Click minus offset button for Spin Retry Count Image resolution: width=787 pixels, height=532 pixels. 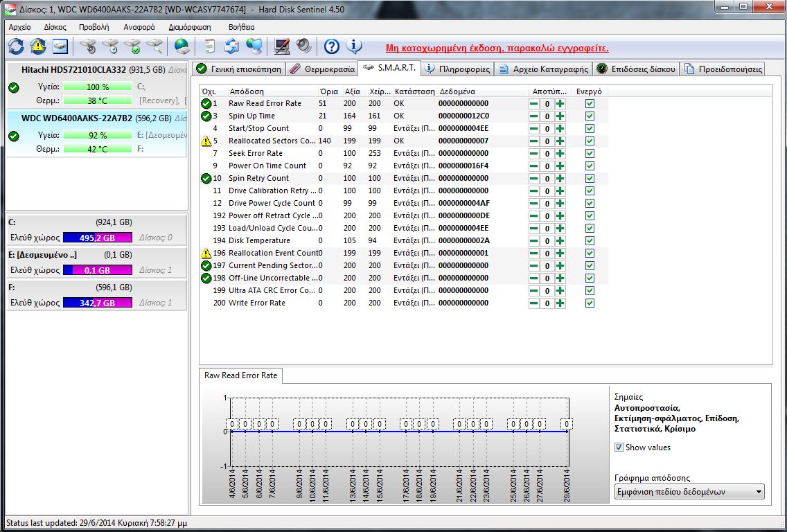534,179
